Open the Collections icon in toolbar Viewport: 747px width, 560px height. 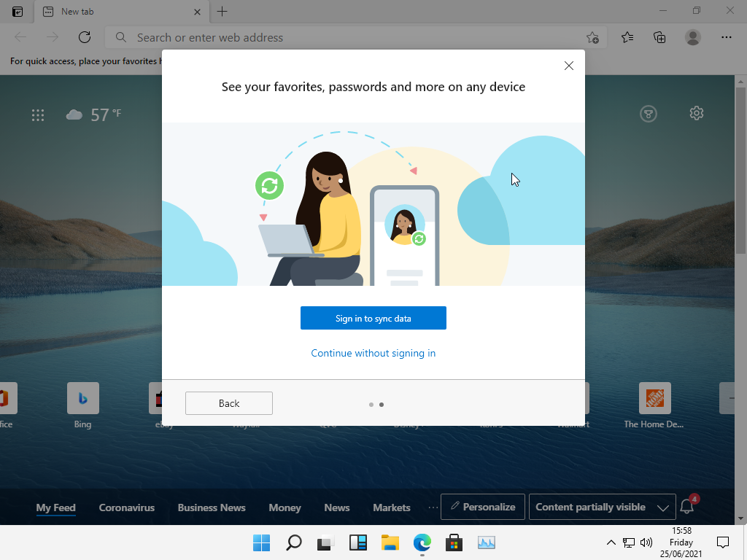point(659,37)
